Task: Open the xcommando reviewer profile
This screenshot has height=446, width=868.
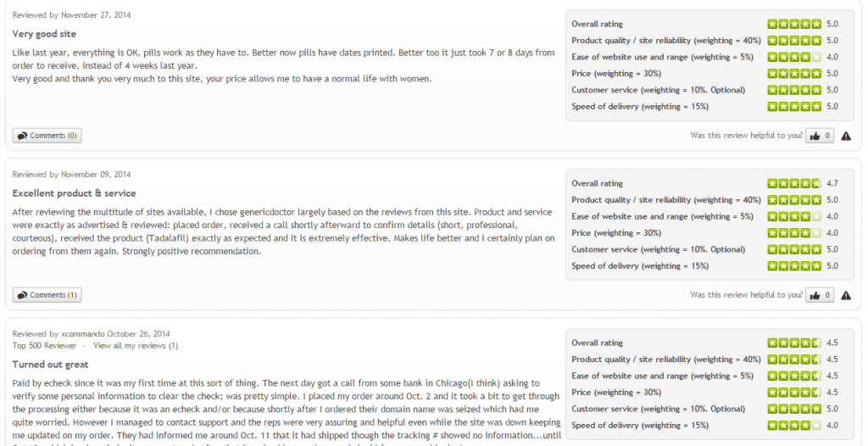Action: pyautogui.click(x=82, y=334)
